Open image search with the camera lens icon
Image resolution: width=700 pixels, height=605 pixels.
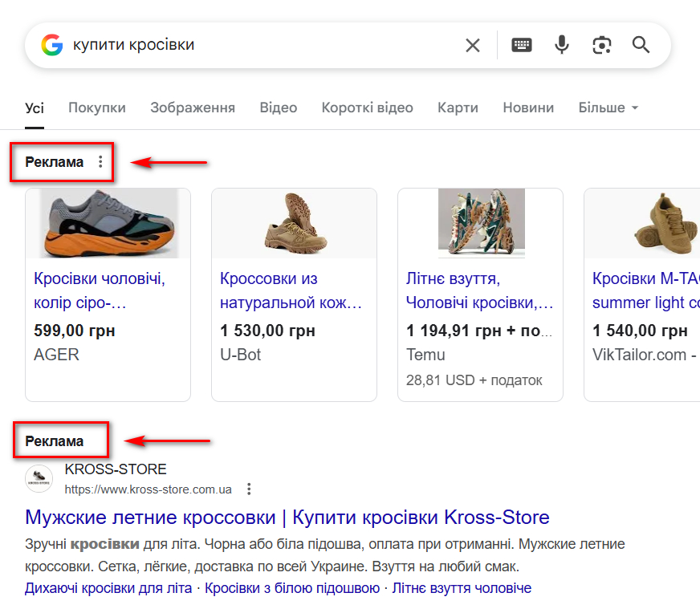coord(602,45)
